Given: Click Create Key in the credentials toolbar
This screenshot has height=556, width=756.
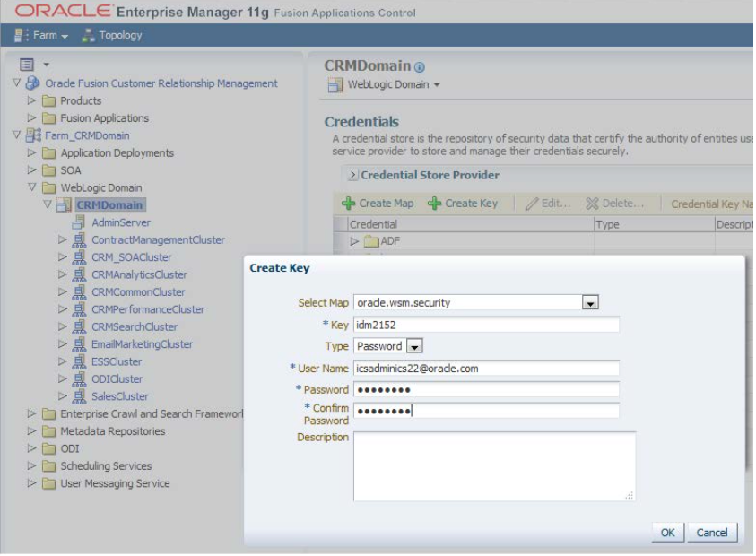Looking at the screenshot, I should point(463,203).
